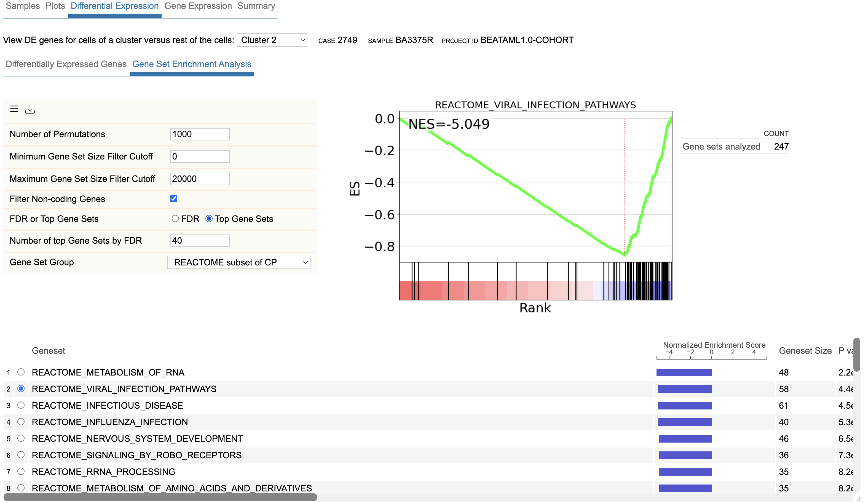
Task: Open the Differentially Expressed Genes sub-tab
Action: point(66,64)
